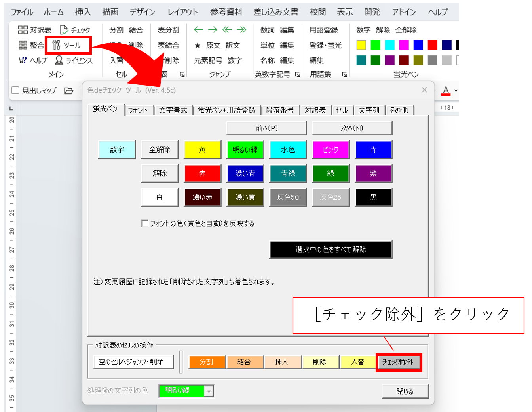This screenshot has width=532, height=412.
Task: Check フォントの色(黄色と自動)を反映する option
Action: (145, 223)
